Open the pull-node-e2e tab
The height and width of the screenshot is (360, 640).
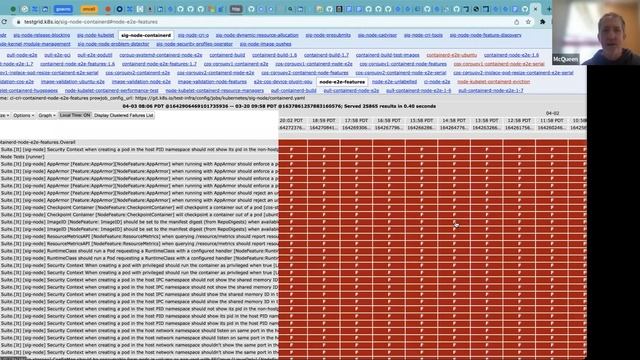pyautogui.click(x=22, y=55)
